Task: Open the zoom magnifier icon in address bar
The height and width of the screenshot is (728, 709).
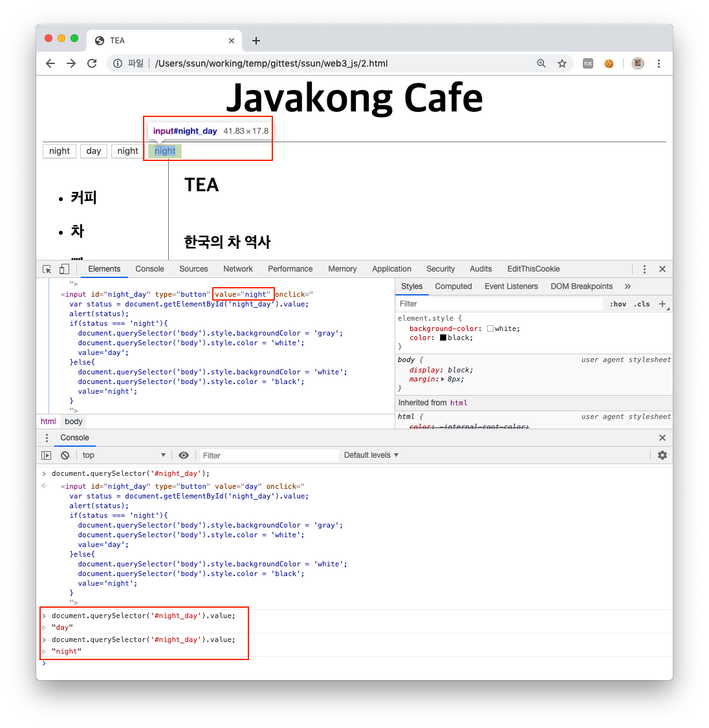Action: 541,63
